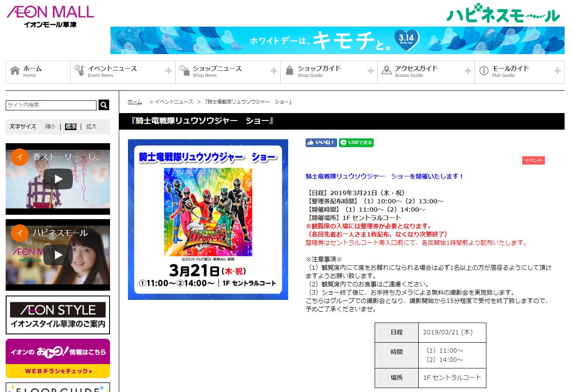Click the LINEで送る button
This screenshot has width=572, height=392.
tap(356, 142)
